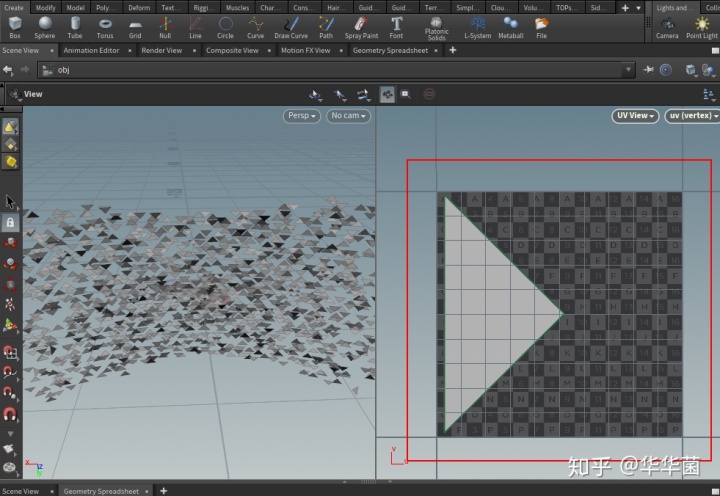Open the uv (vertex) attribute dropdown
720x496 pixels.
pyautogui.click(x=692, y=116)
